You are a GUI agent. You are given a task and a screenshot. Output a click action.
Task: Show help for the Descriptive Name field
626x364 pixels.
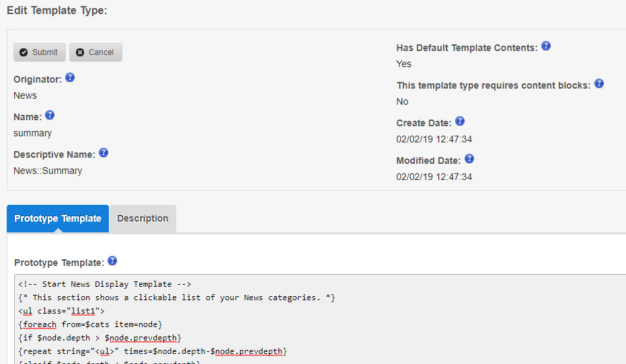click(104, 153)
